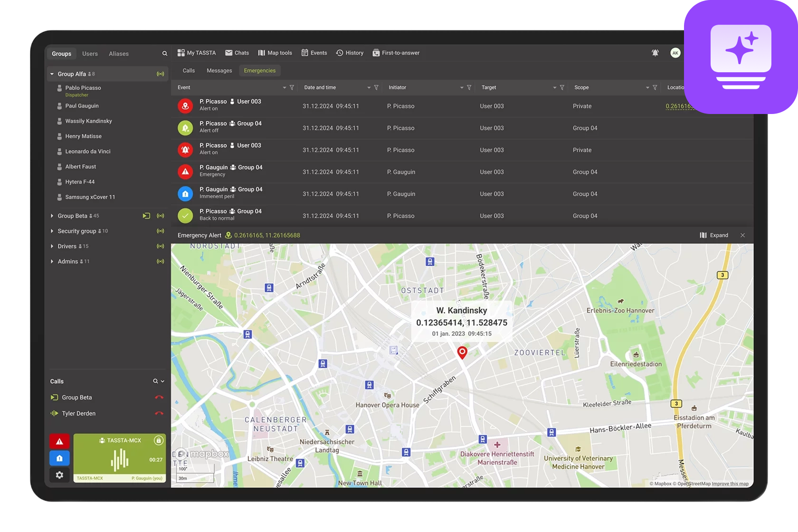Filter the Event column
Viewport: 798px width, 532px height.
point(292,87)
